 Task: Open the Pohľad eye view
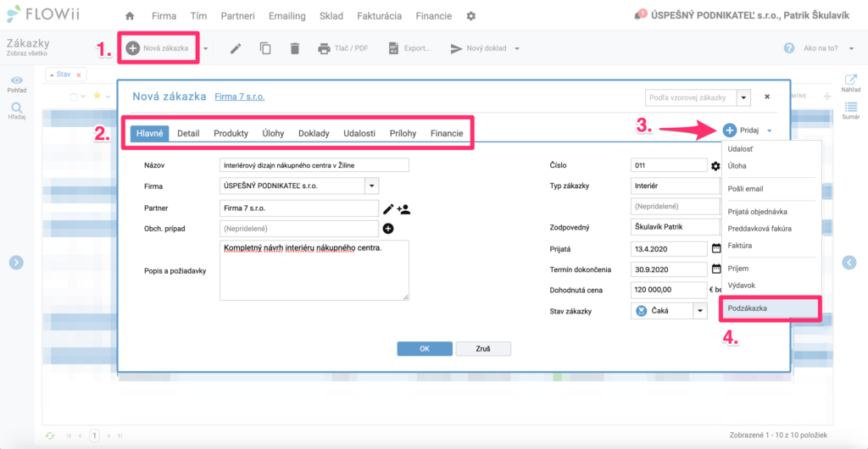coord(19,80)
